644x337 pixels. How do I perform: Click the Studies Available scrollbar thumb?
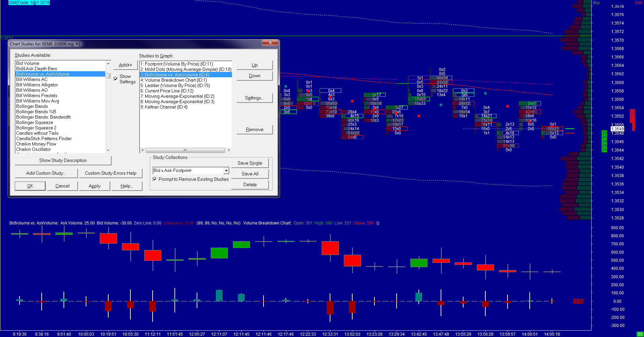108,76
